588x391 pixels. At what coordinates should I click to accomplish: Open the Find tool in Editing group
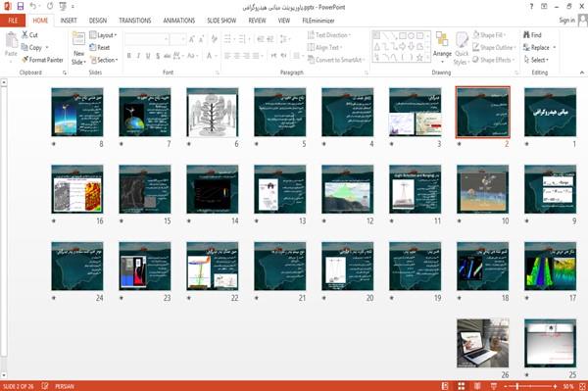pos(532,35)
